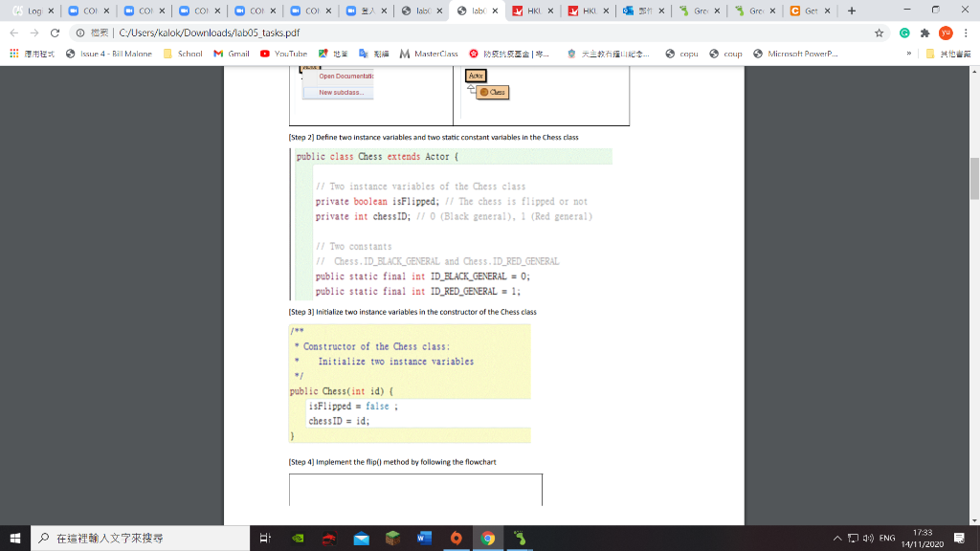The height and width of the screenshot is (551, 980).
Task: Open the Google Translate (翻譯) bookmark
Action: pos(374,54)
